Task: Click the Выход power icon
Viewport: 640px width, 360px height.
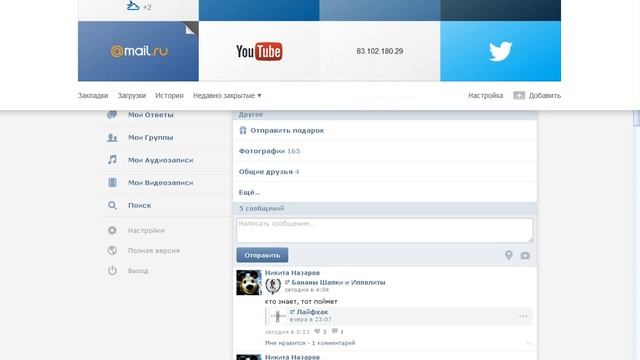Action: pos(112,270)
